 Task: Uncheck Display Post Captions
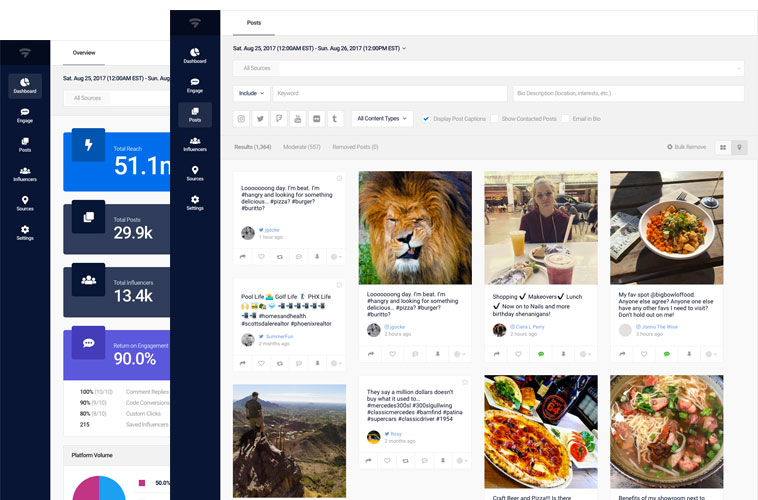(x=426, y=118)
